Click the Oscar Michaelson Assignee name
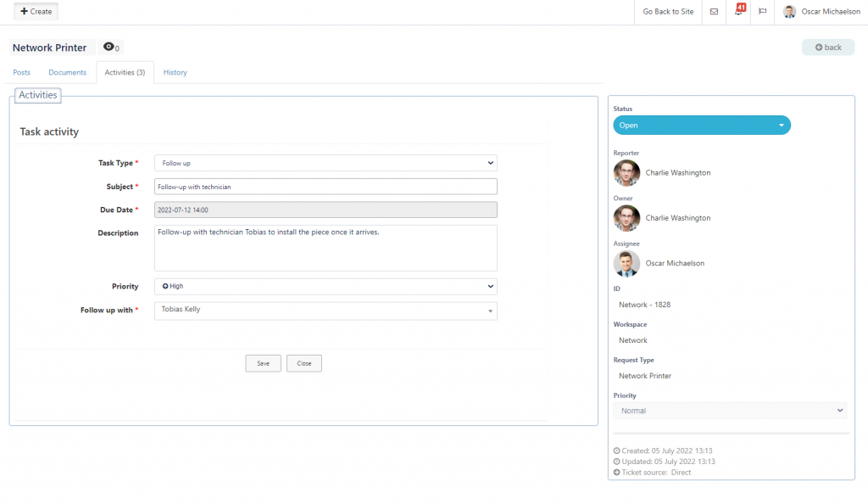Screen dimensions: 868x504 pyautogui.click(x=675, y=264)
